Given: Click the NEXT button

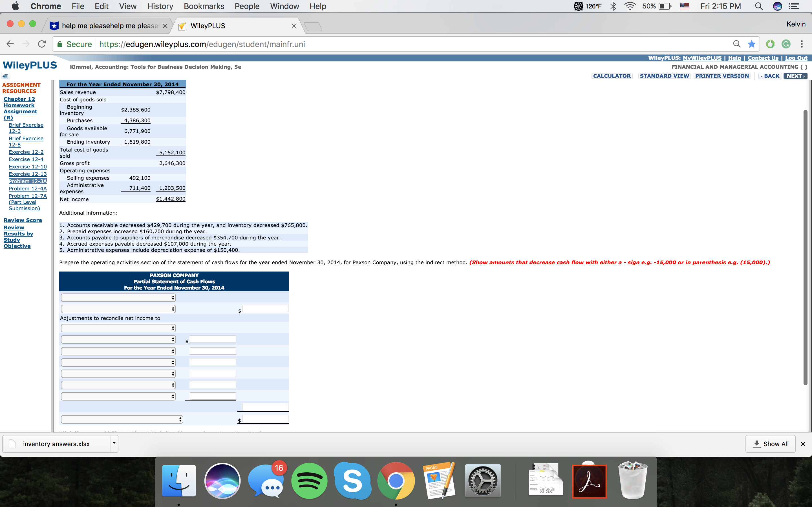Looking at the screenshot, I should pyautogui.click(x=796, y=76).
